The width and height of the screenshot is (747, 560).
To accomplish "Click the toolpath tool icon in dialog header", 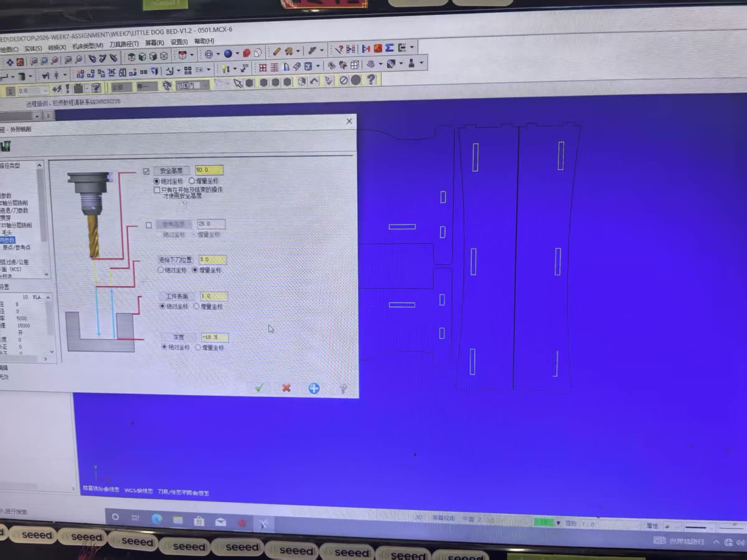I will (6, 146).
